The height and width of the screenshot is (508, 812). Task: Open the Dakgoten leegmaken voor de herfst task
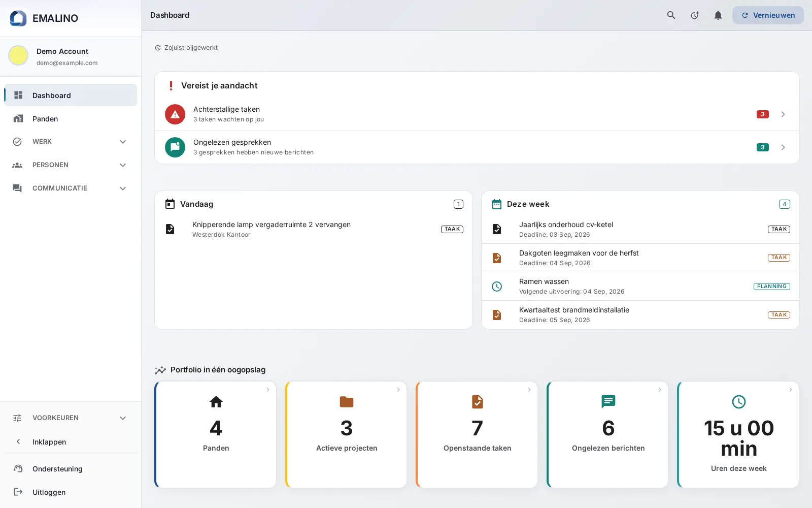point(640,258)
